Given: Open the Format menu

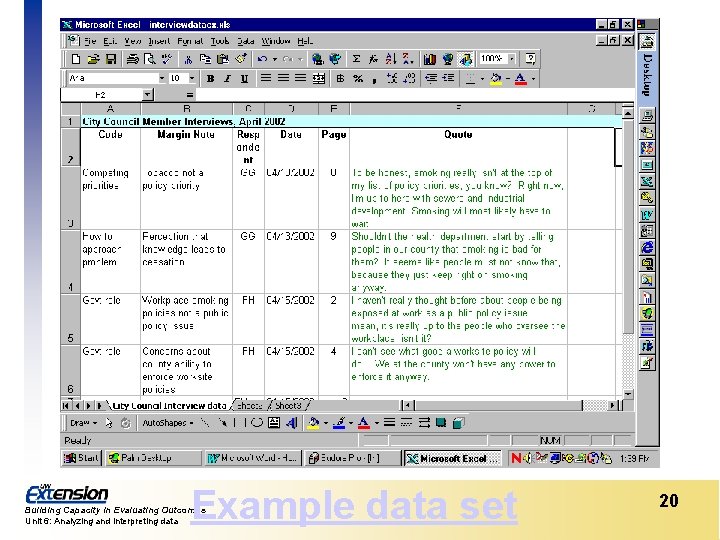Looking at the screenshot, I should click(190, 41).
